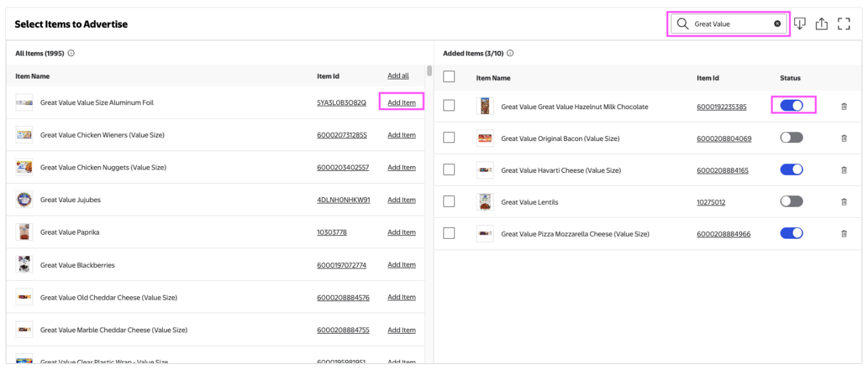Click Lentils thumbnail in added items

click(485, 202)
